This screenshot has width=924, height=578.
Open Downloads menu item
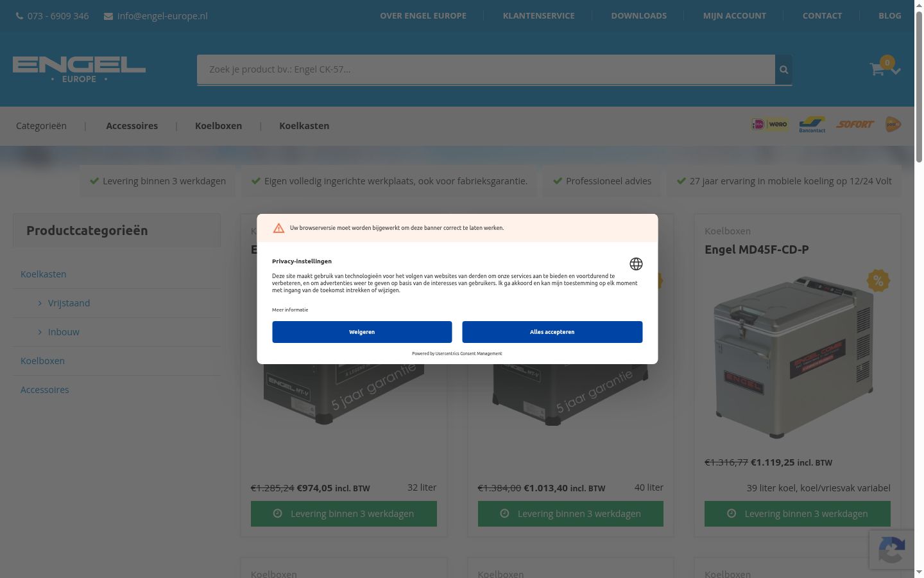point(639,16)
